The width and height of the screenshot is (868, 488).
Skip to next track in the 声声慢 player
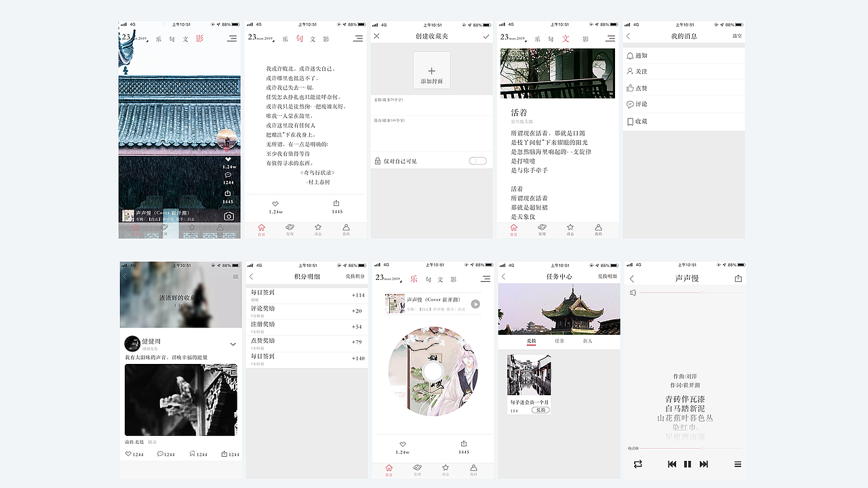click(x=704, y=464)
